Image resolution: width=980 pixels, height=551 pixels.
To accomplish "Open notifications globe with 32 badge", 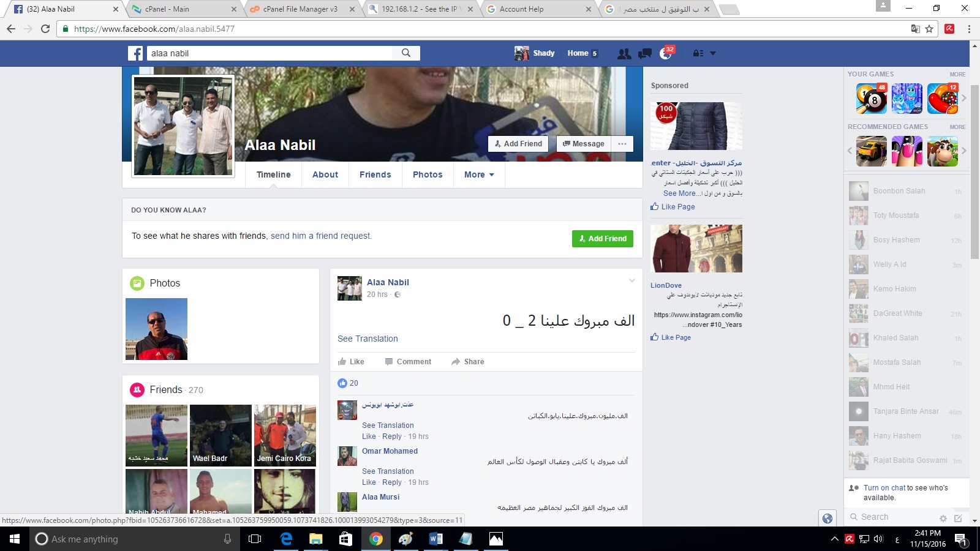I will pos(666,53).
